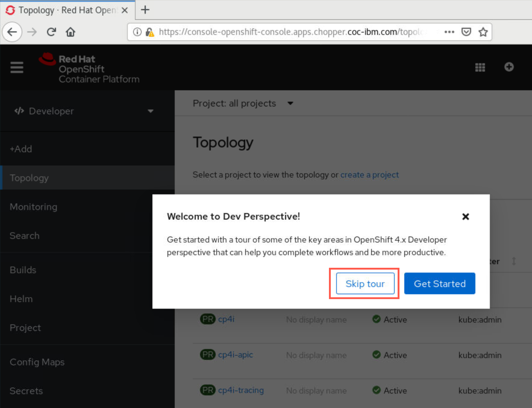Open page actions three-dots menu
The width and height of the screenshot is (532, 408).
[x=449, y=32]
